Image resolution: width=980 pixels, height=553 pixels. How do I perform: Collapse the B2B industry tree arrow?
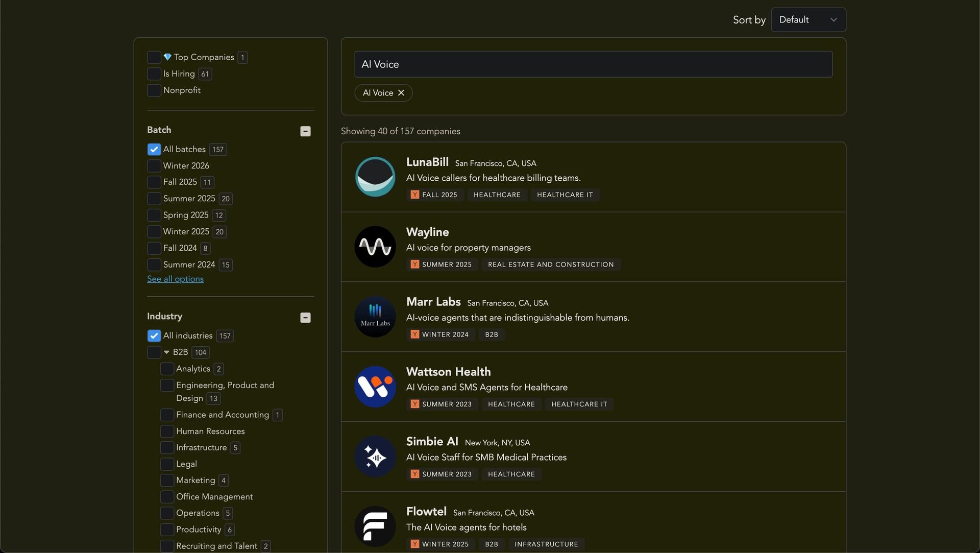[166, 352]
